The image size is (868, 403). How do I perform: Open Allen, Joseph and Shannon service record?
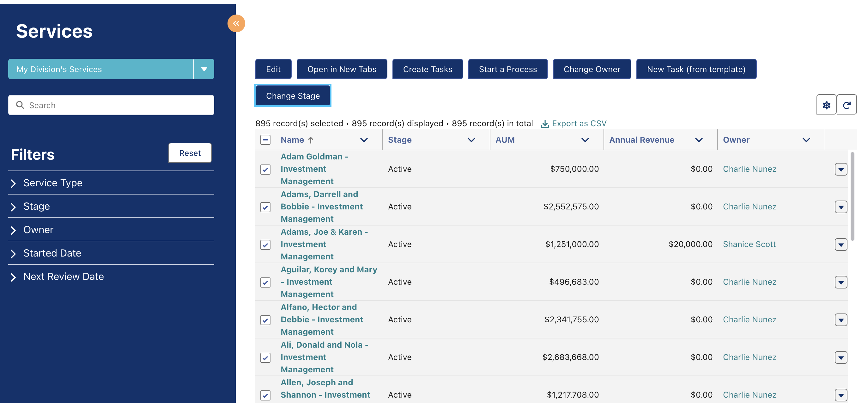325,389
